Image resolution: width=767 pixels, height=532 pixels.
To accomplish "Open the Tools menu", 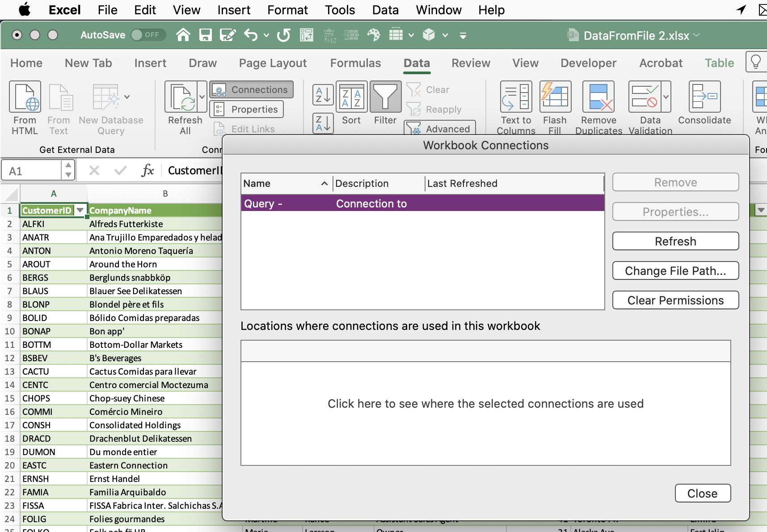I will click(340, 10).
